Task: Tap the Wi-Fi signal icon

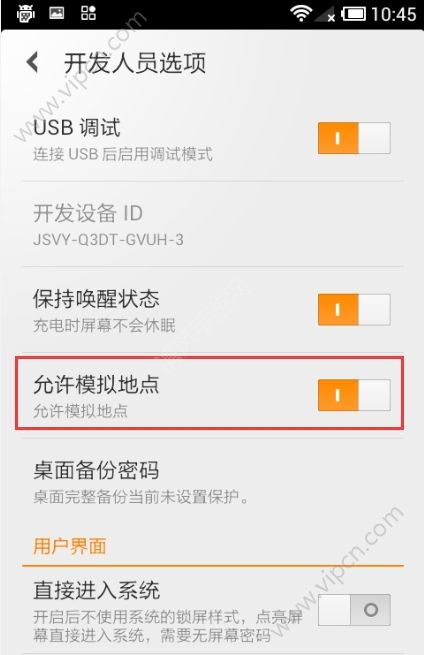Action: tap(301, 14)
